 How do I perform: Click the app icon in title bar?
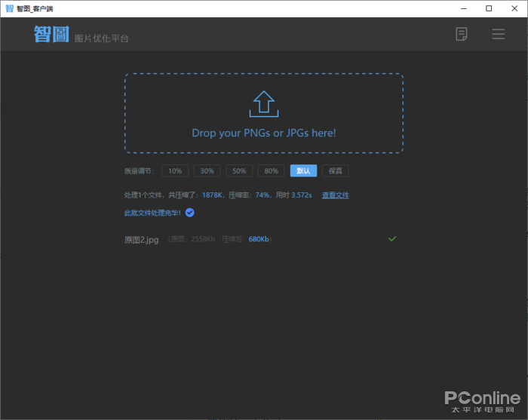tap(9, 8)
